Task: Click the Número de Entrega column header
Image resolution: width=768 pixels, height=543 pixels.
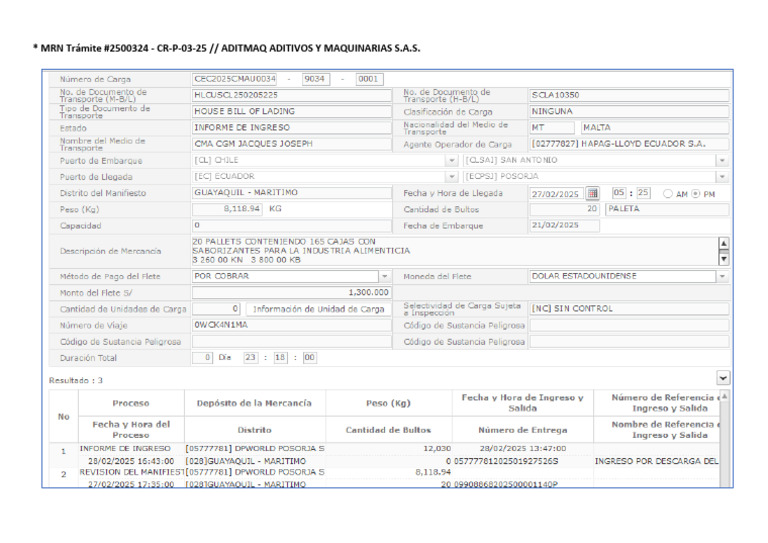Action: point(523,430)
